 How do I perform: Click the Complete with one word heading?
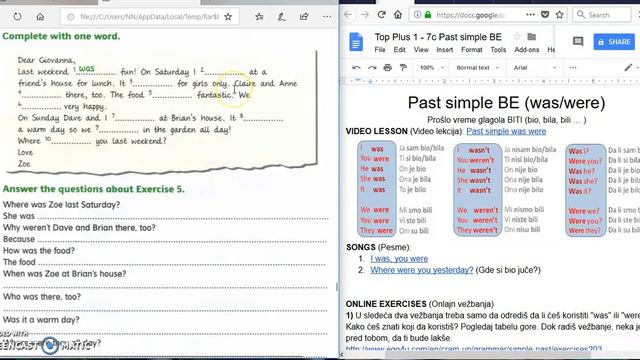[x=61, y=36]
